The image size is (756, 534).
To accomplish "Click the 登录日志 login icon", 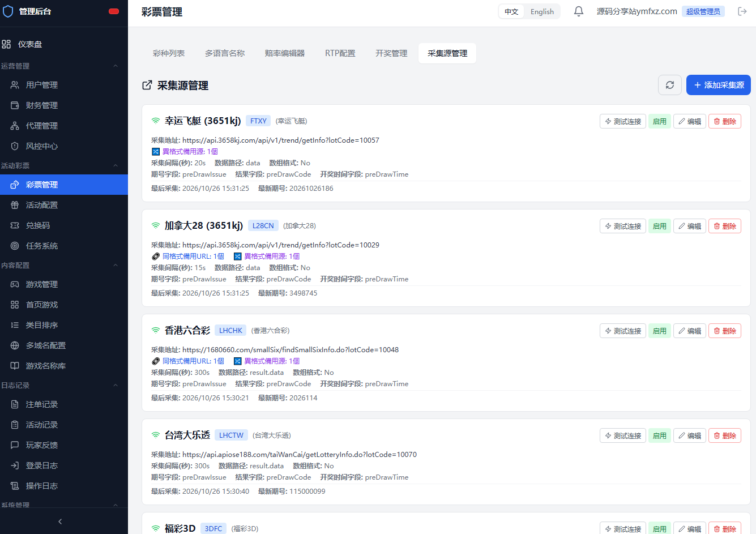I will click(15, 465).
